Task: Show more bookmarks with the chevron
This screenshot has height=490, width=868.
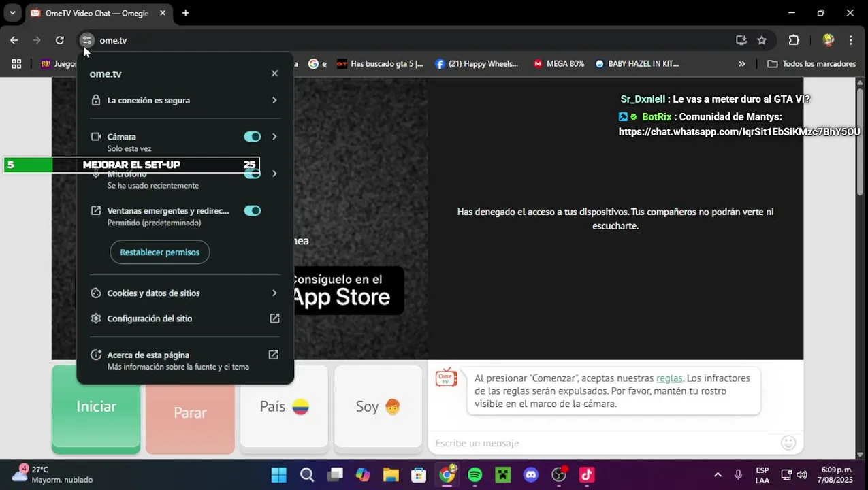Action: coord(741,64)
